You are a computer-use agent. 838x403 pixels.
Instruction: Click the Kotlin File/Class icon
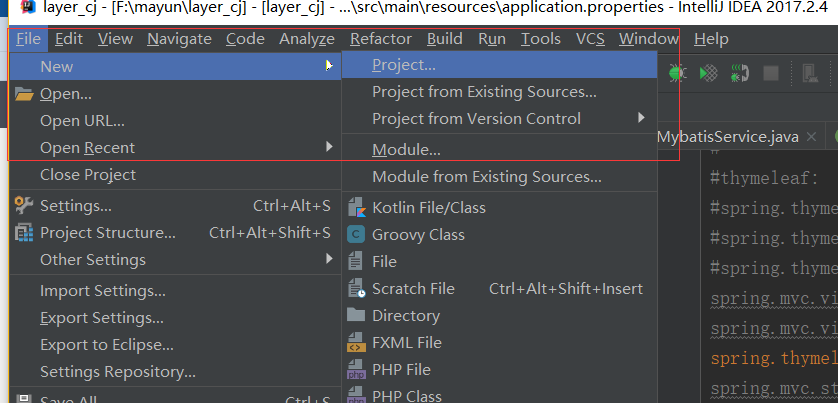pyautogui.click(x=356, y=208)
